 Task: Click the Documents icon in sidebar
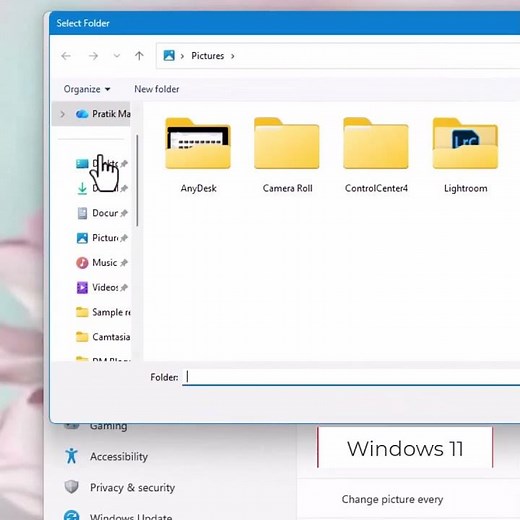(82, 213)
